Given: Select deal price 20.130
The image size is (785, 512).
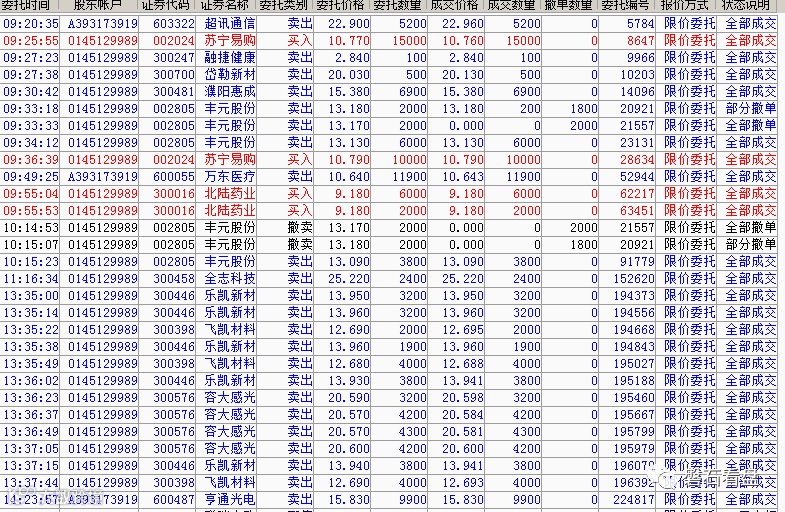Looking at the screenshot, I should (463, 75).
